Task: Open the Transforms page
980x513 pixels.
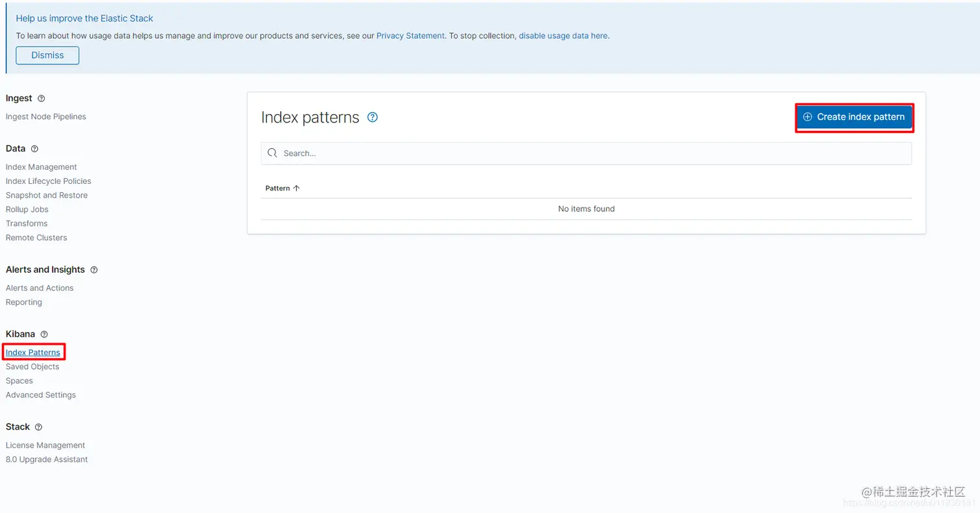Action: pos(27,223)
